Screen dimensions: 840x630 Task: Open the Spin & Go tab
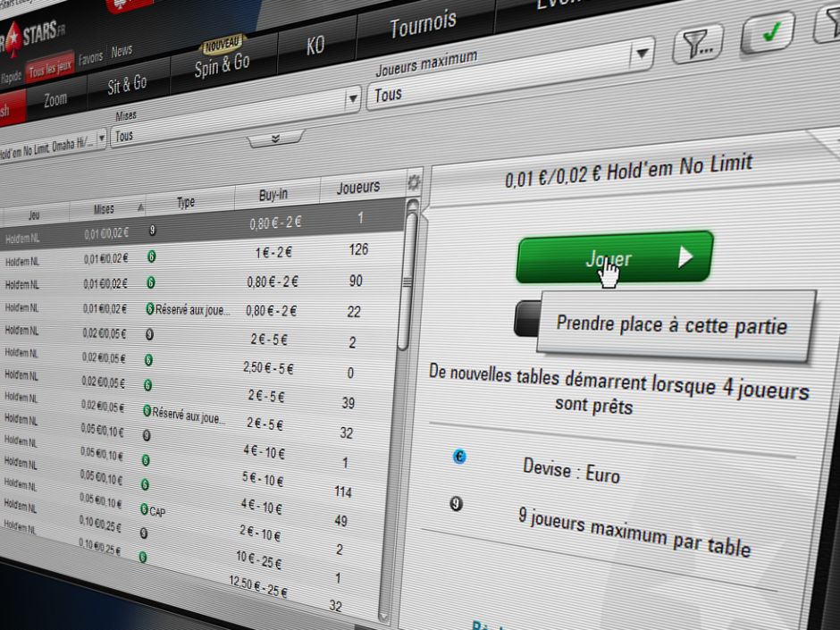pyautogui.click(x=223, y=65)
